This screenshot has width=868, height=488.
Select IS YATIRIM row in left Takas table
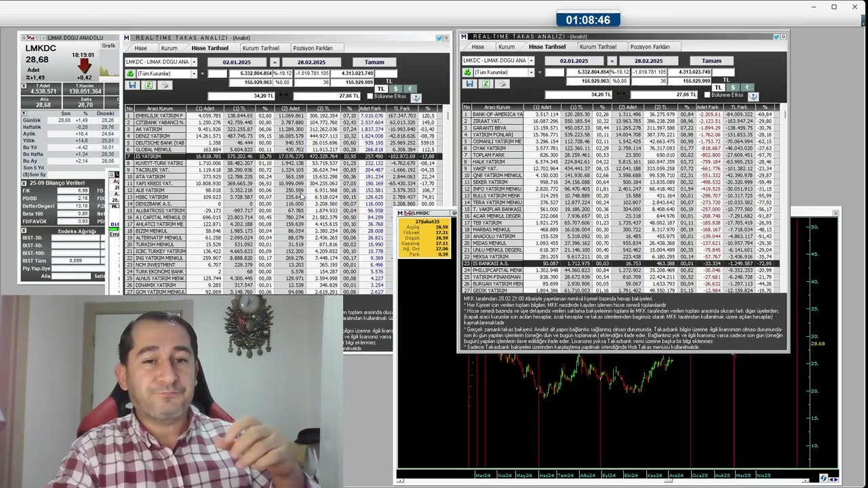pos(283,157)
